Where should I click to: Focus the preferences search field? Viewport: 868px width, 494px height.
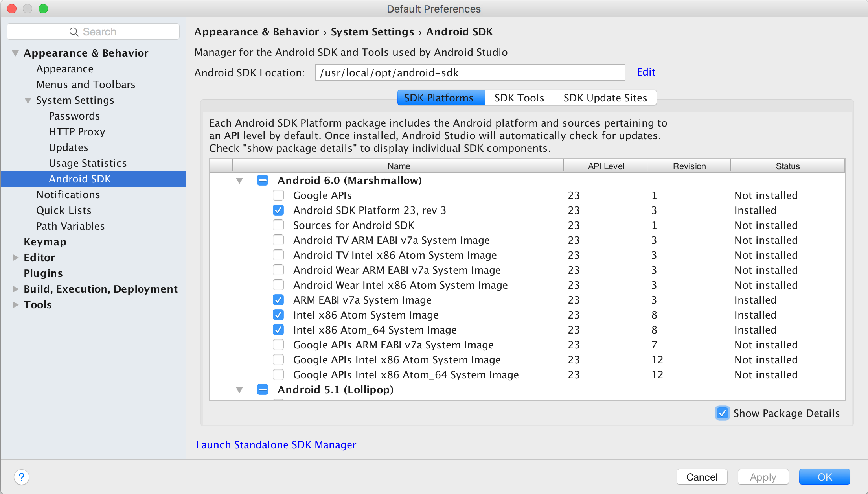(x=93, y=32)
